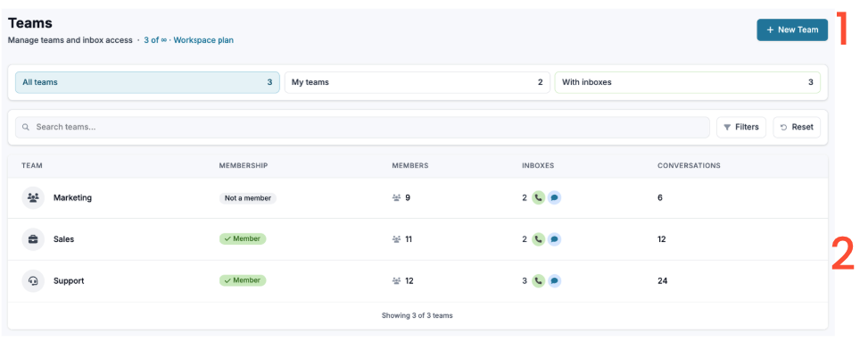
Task: Click Marketing's chat inbox icon
Action: click(x=554, y=198)
